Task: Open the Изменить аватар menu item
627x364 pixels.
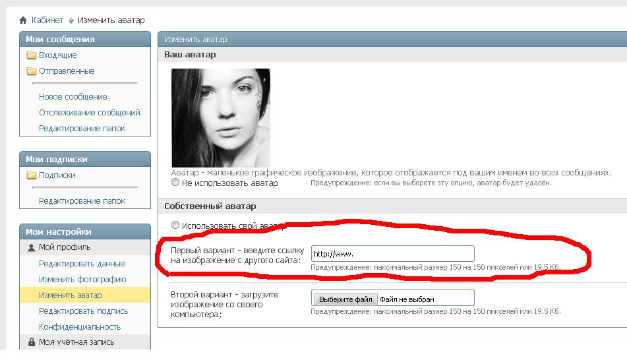Action: click(x=70, y=295)
